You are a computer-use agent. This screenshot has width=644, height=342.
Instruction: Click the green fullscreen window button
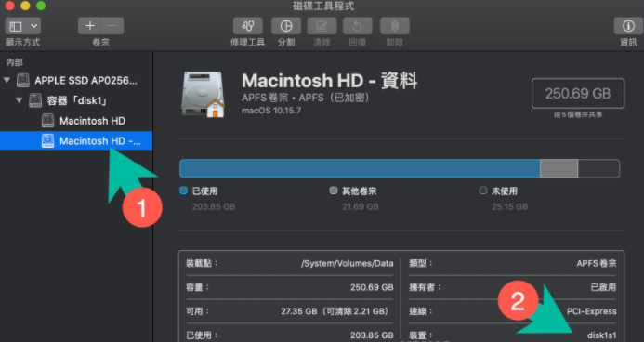click(x=41, y=6)
